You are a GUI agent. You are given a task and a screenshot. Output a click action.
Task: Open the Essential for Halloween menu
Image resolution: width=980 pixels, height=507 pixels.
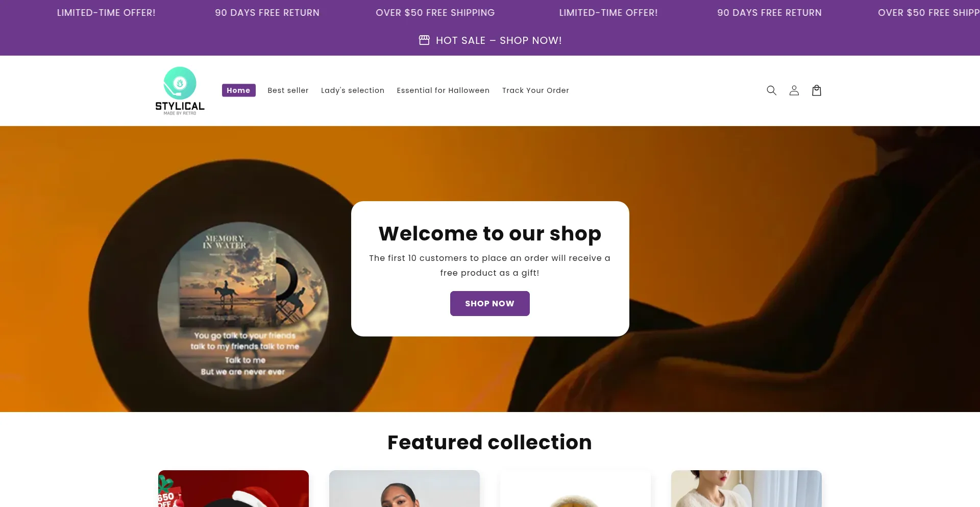[443, 90]
